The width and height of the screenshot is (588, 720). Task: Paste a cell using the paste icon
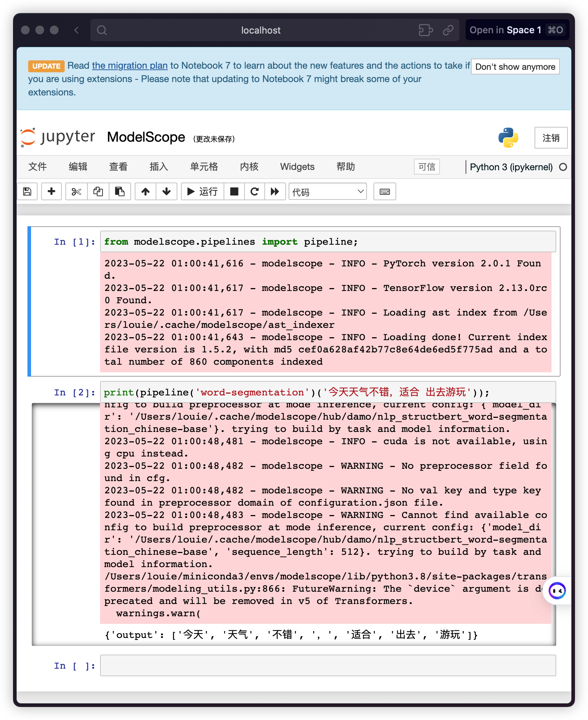pyautogui.click(x=120, y=192)
